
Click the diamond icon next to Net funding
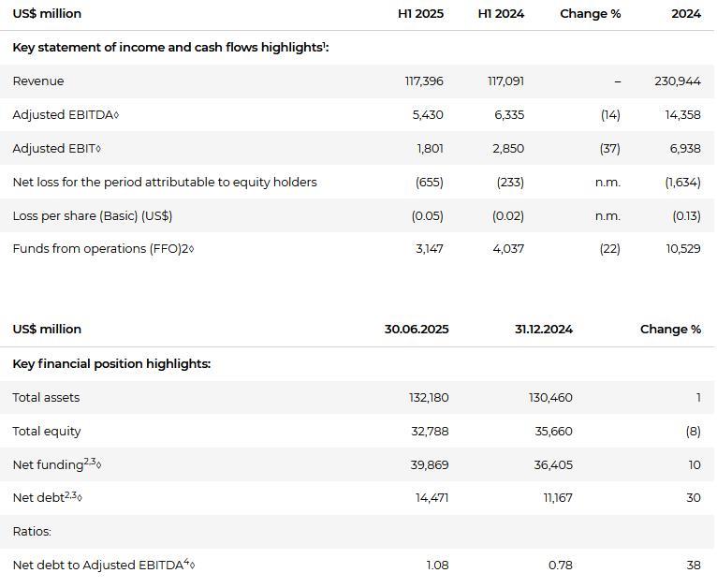pyautogui.click(x=98, y=465)
